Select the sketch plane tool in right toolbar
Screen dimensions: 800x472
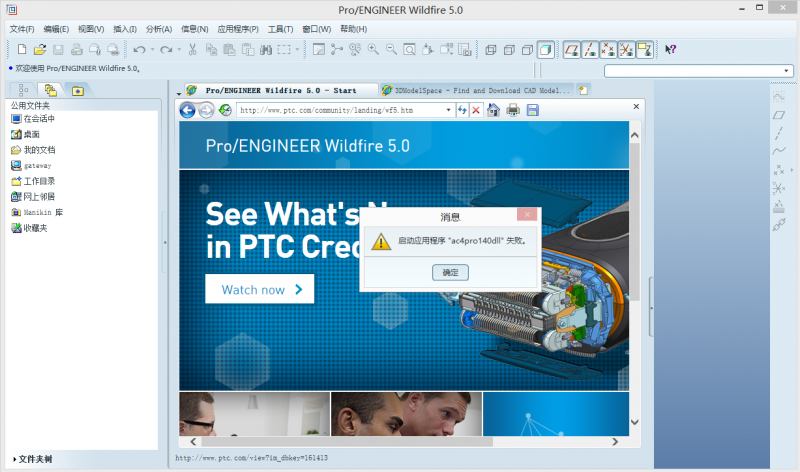779,115
